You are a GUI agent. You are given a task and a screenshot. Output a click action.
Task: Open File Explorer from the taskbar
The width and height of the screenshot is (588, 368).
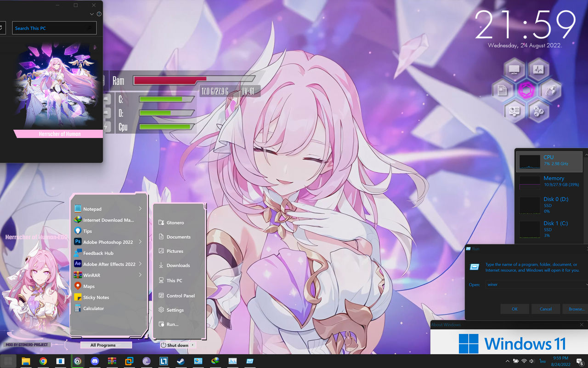pos(26,361)
